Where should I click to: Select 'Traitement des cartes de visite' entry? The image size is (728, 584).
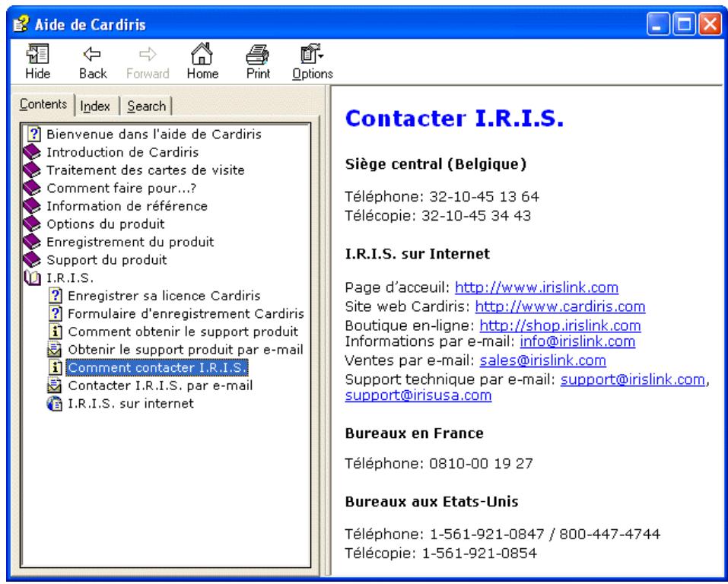click(145, 170)
